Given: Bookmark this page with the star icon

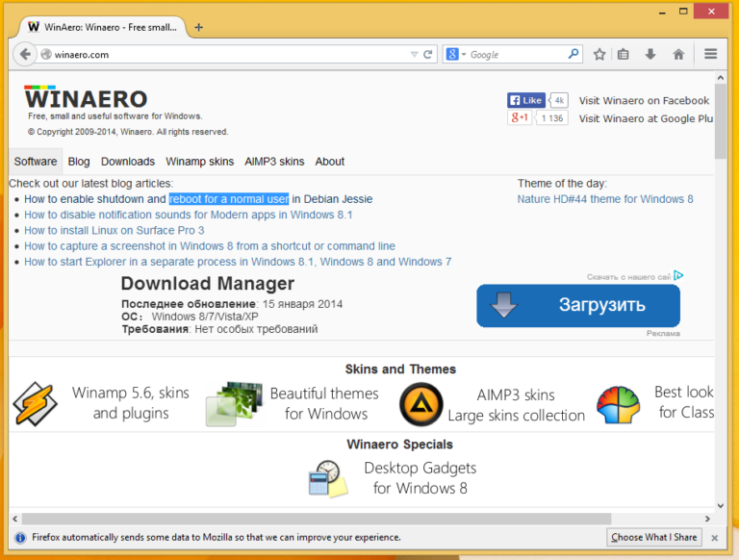Looking at the screenshot, I should pos(599,55).
